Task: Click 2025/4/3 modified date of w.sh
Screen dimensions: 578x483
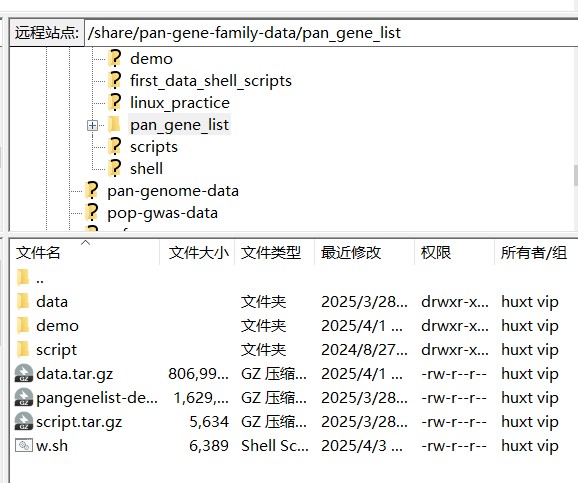Action: (x=362, y=446)
